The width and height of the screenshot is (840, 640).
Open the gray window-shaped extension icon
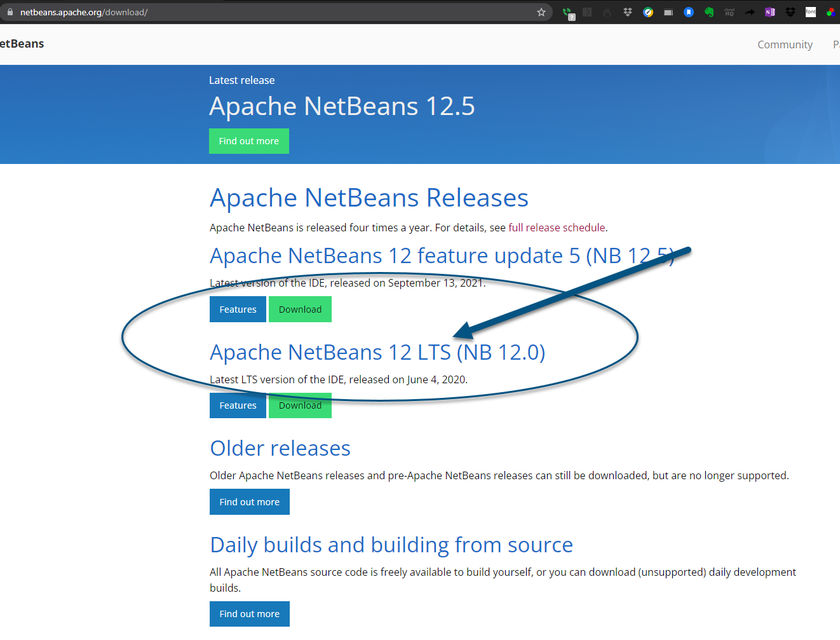tap(668, 12)
